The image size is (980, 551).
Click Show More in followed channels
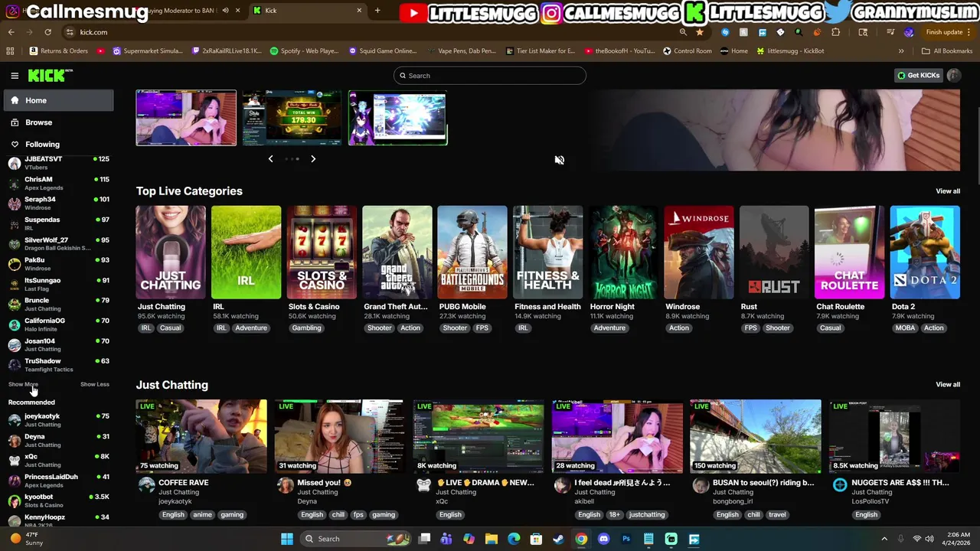[x=23, y=384]
